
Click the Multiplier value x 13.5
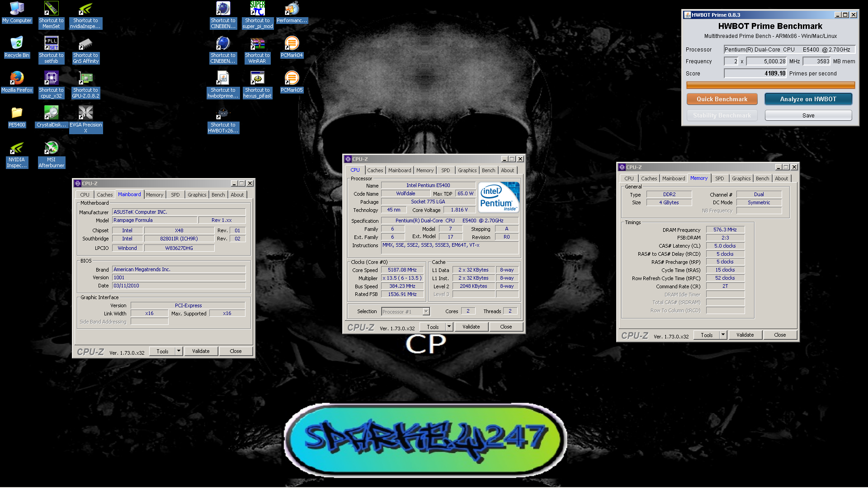tap(402, 278)
